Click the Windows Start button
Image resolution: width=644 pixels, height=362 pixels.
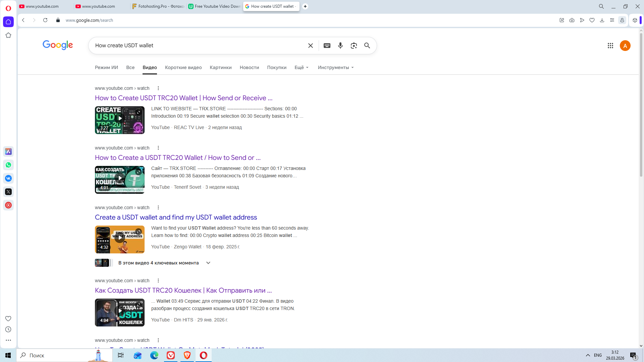coord(8,355)
